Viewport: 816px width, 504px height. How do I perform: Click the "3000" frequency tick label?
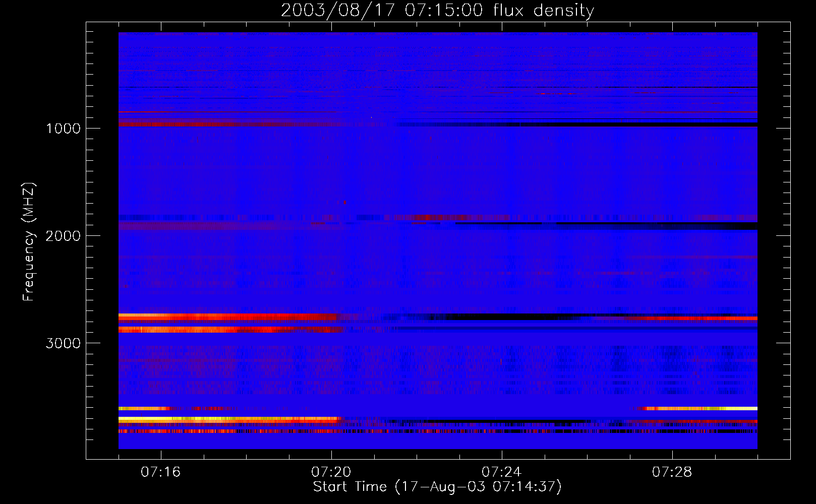[x=63, y=343]
